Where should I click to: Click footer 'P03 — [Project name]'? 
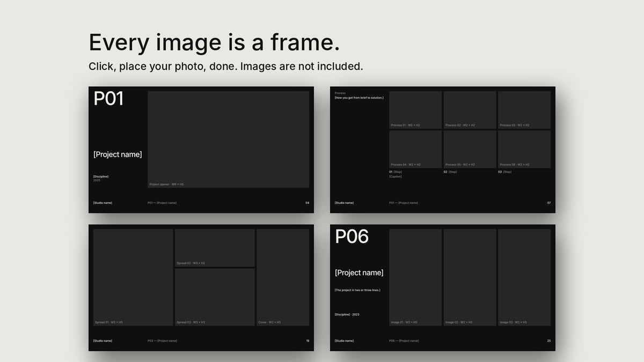162,341
